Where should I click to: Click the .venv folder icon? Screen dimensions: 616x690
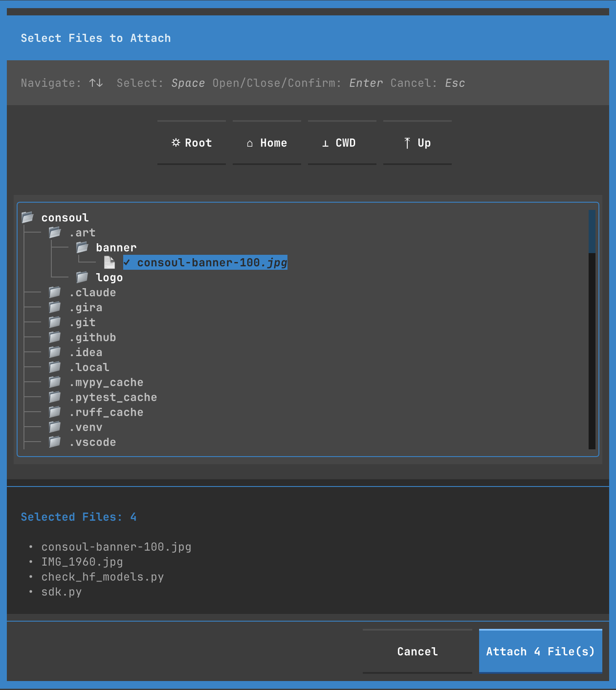55,427
